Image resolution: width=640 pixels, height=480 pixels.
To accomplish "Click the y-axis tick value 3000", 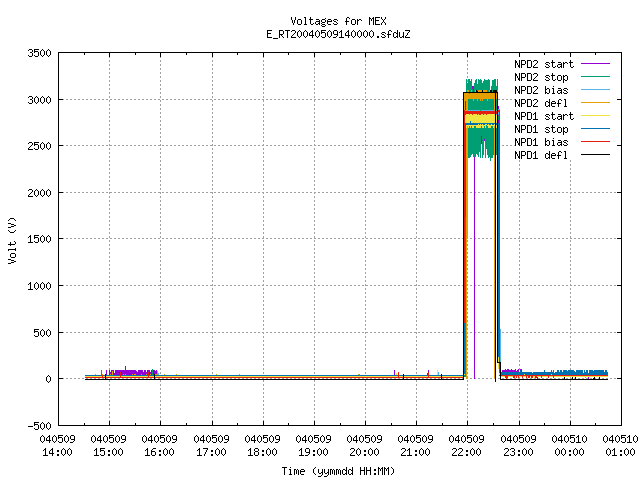I will point(40,100).
